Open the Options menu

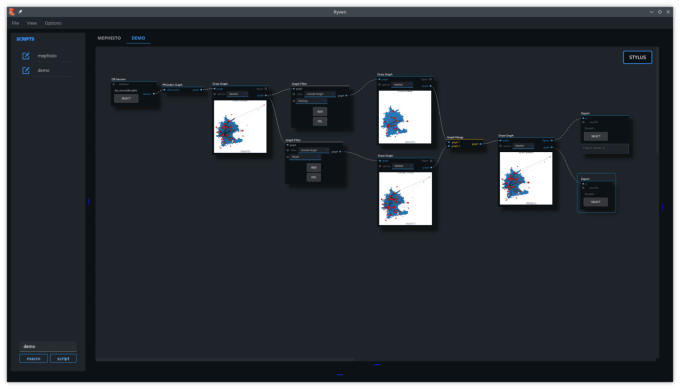53,23
